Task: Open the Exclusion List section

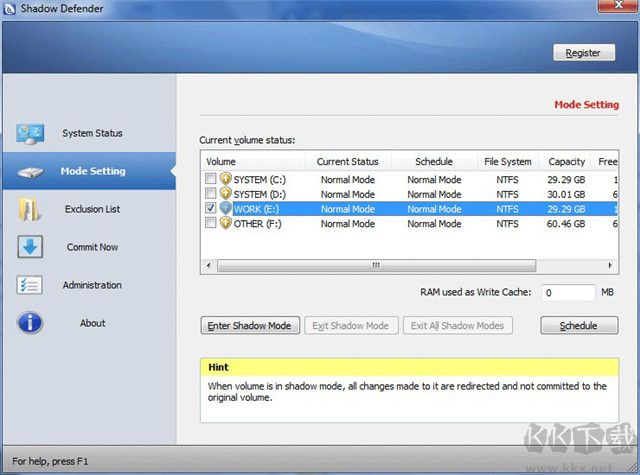Action: click(x=92, y=210)
